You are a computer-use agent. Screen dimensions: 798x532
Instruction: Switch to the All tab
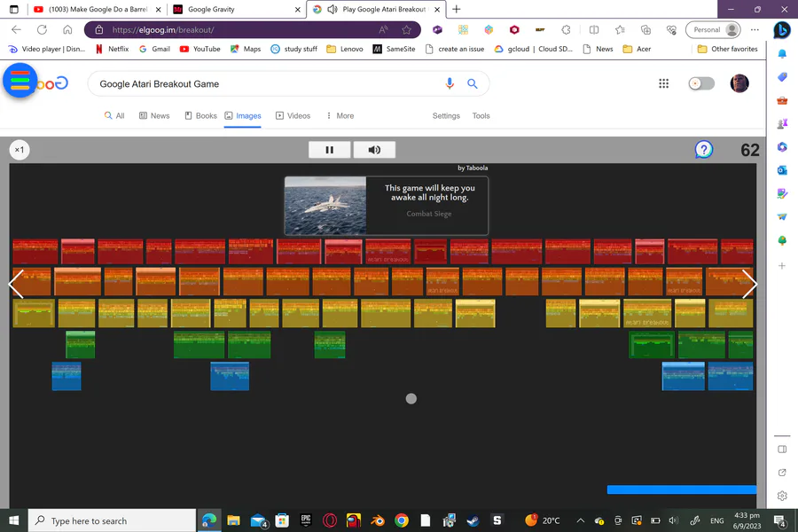click(x=114, y=115)
